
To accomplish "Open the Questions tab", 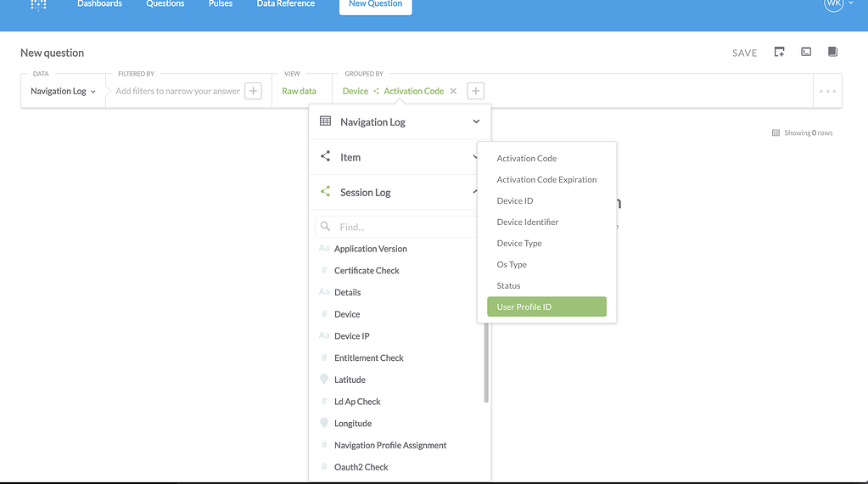I will [165, 4].
